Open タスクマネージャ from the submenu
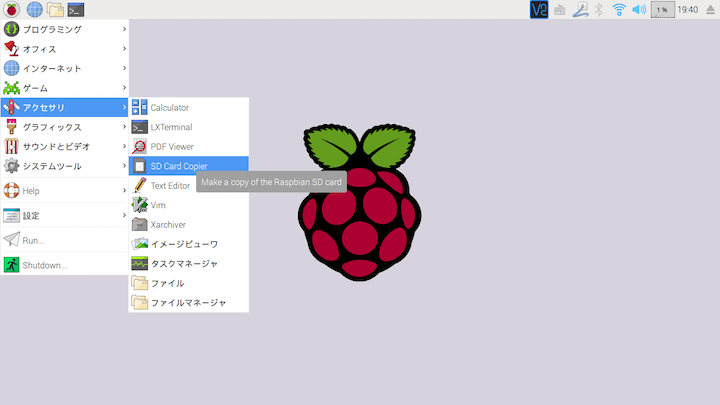720x405 pixels. click(x=189, y=264)
